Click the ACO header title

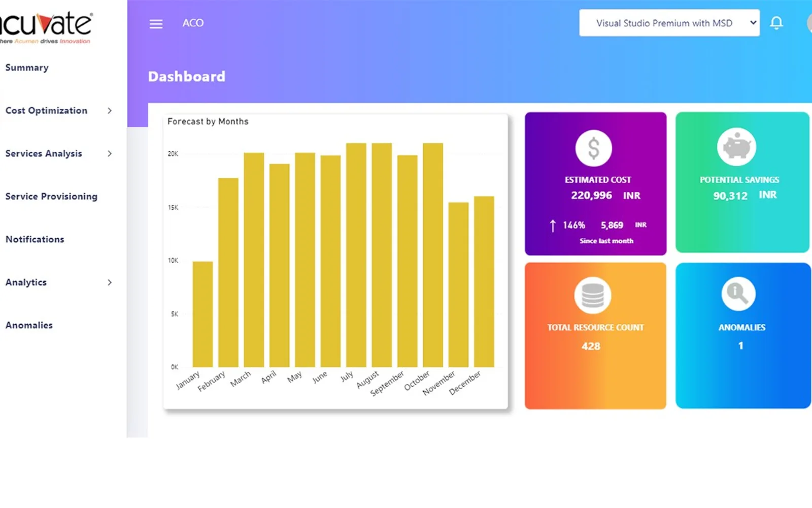[193, 23]
